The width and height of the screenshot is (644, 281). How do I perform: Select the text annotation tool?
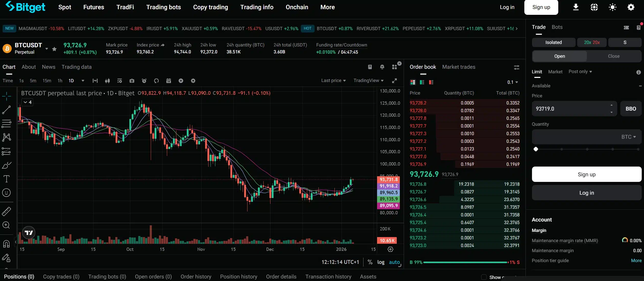6,179
